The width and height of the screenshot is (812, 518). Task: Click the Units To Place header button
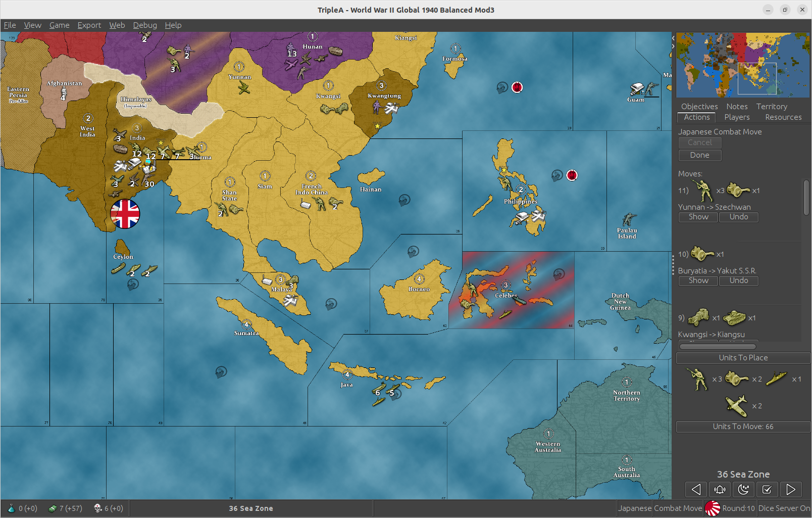tap(743, 358)
